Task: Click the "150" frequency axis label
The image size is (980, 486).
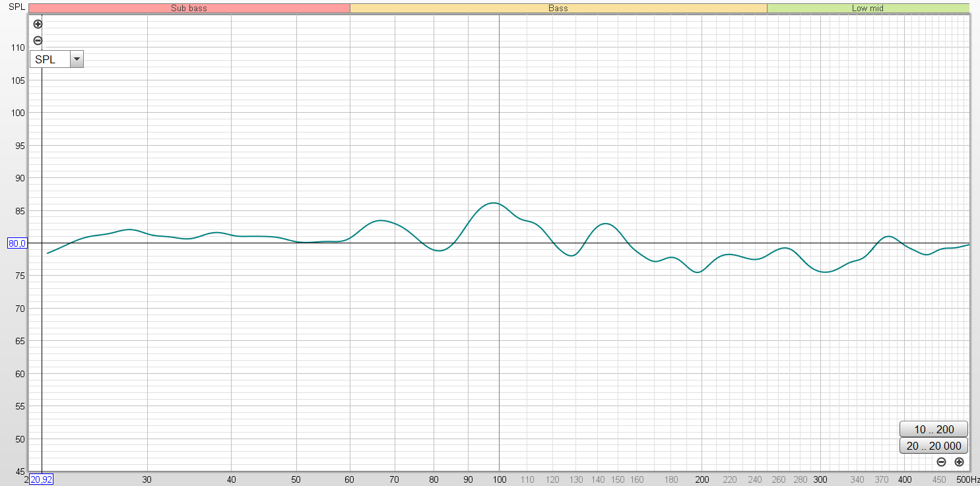Action: tap(618, 479)
